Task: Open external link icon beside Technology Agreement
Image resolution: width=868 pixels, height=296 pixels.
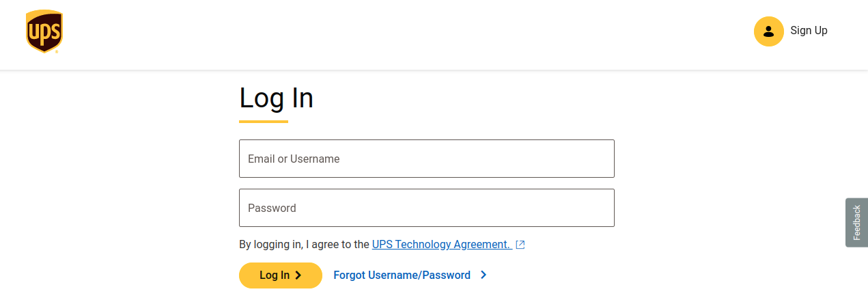Action: [x=520, y=245]
